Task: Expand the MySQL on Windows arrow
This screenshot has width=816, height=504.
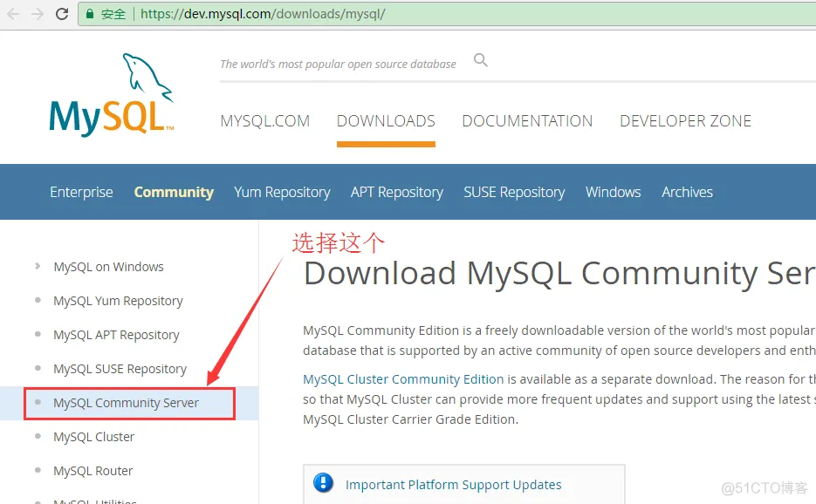Action: (x=38, y=266)
